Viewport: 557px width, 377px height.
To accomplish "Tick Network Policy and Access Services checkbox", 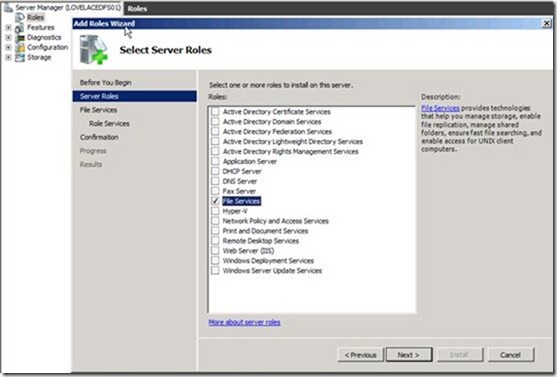I will [215, 221].
